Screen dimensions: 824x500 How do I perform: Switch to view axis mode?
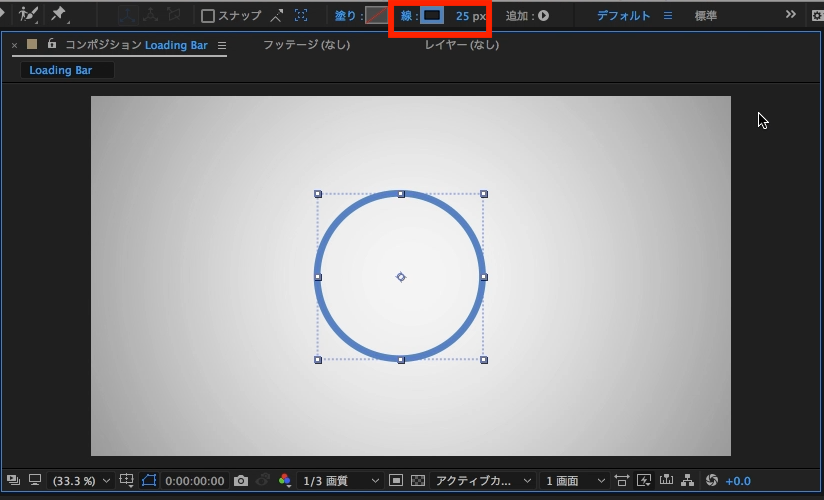click(x=174, y=15)
